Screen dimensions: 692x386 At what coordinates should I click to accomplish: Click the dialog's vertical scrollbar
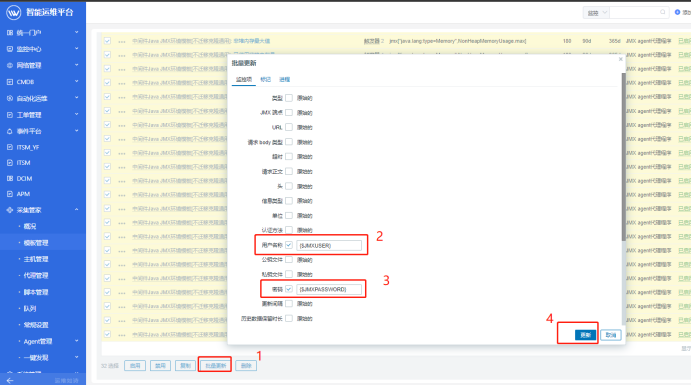coord(624,157)
